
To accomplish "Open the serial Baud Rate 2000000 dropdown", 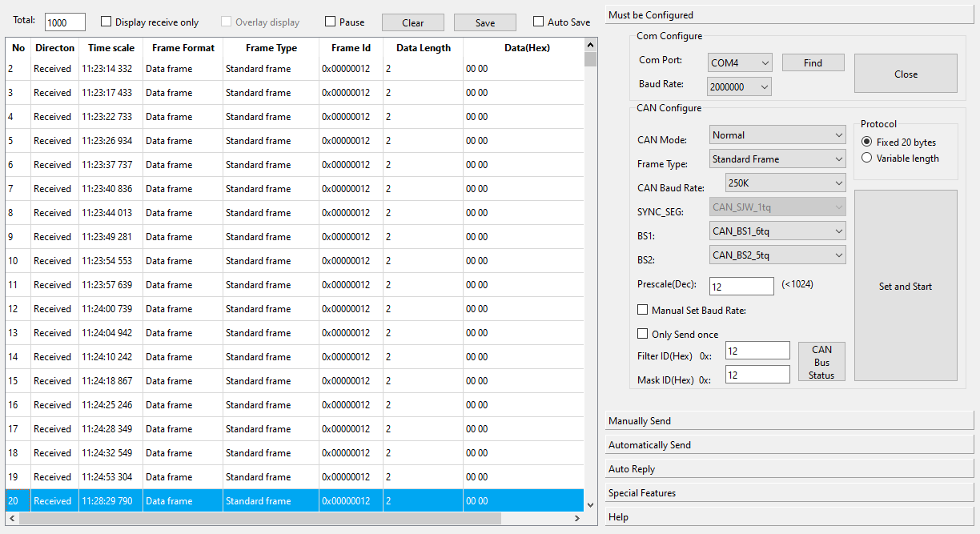I will (x=740, y=86).
